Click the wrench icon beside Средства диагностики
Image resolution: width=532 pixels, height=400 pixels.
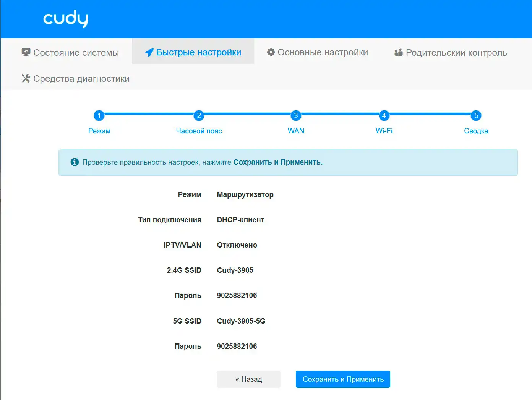pyautogui.click(x=26, y=78)
